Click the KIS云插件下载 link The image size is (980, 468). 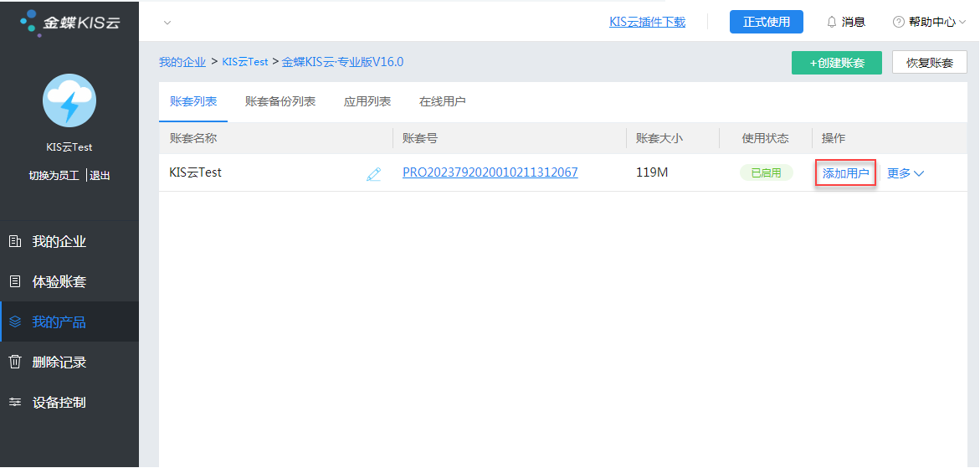click(647, 22)
